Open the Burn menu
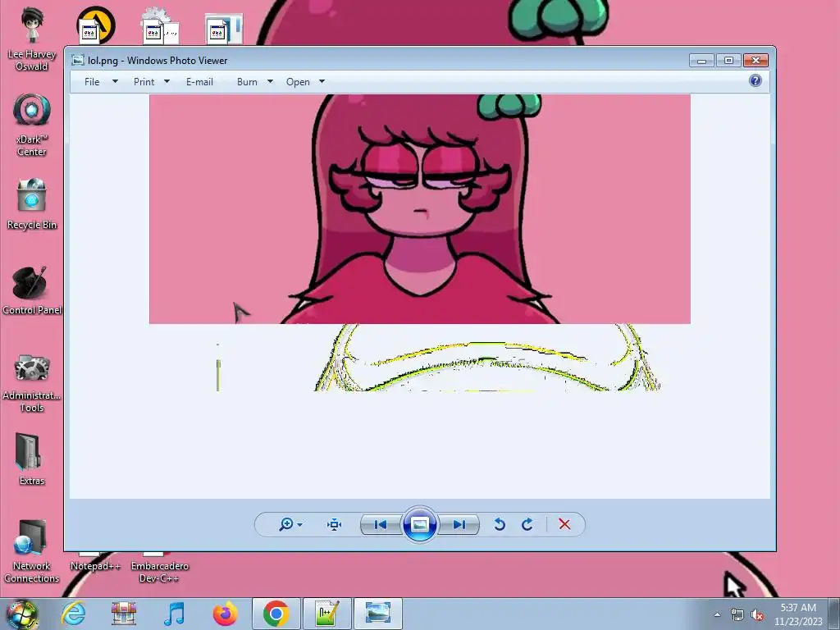 pyautogui.click(x=247, y=82)
